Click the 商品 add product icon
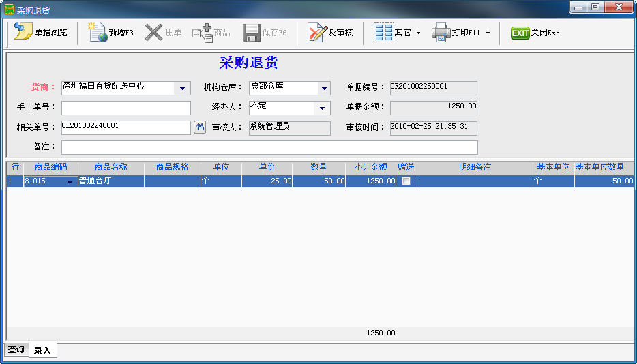 (x=203, y=33)
